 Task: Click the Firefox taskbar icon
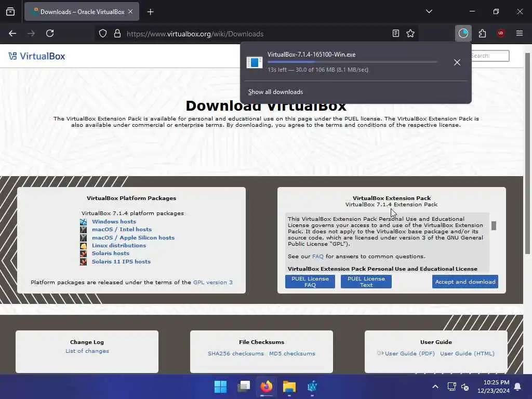tap(267, 387)
